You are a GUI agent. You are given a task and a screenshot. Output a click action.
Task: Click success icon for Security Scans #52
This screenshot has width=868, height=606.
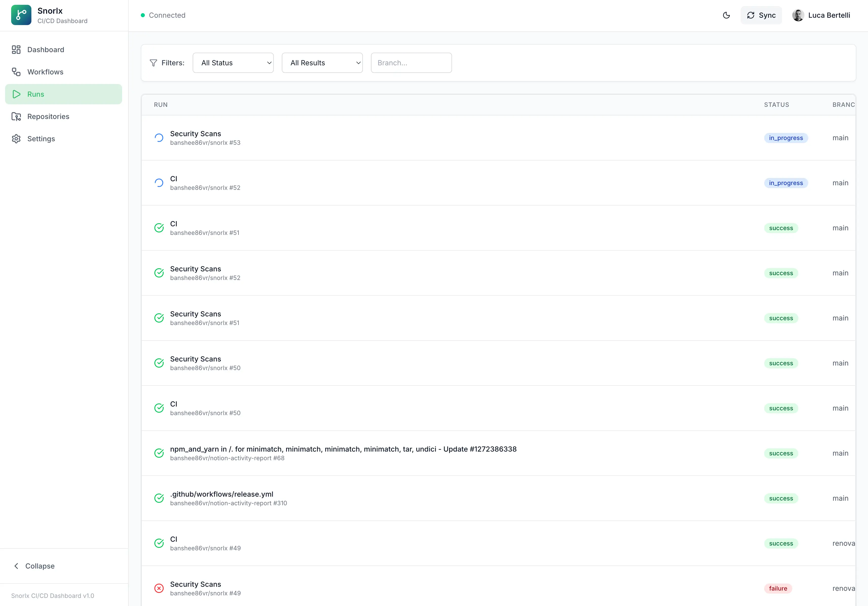coord(159,273)
